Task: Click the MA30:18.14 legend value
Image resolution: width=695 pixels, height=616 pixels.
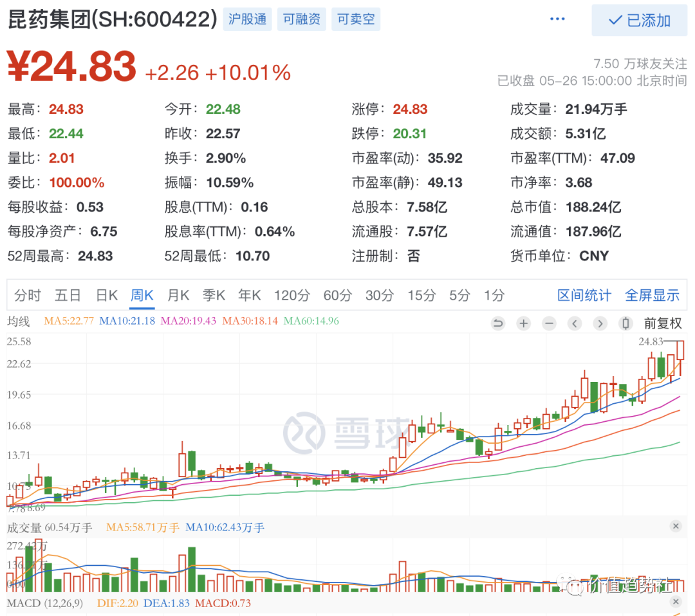Action: [x=250, y=321]
